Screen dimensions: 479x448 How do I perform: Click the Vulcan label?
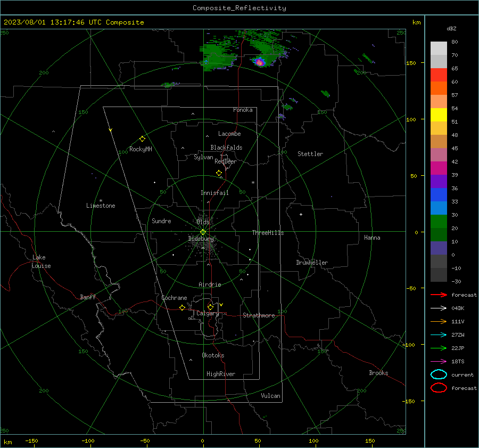pos(271,396)
